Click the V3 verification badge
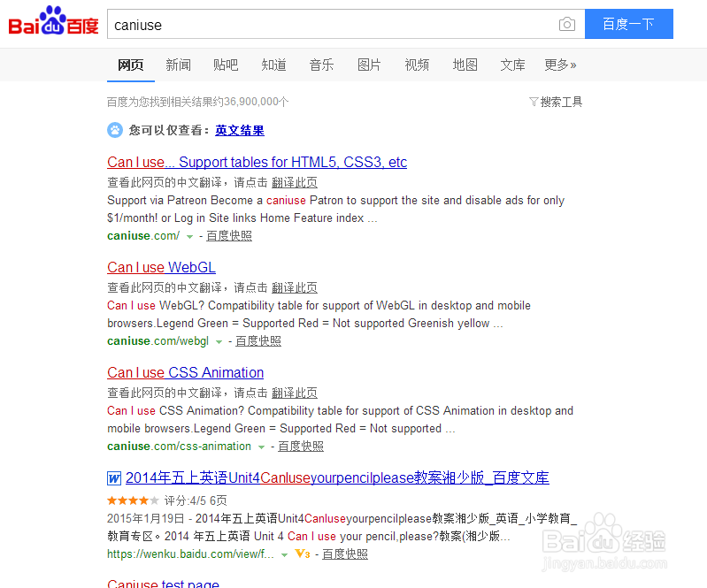The width and height of the screenshot is (707, 588). [303, 554]
